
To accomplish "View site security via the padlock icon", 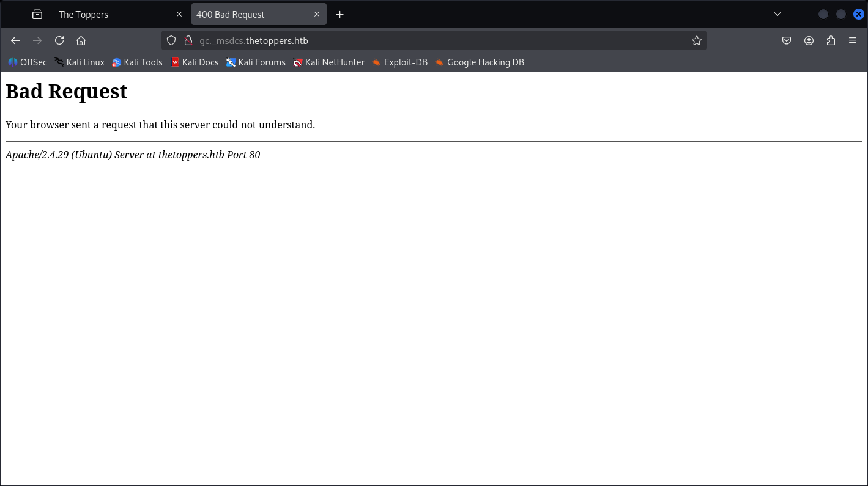I will pyautogui.click(x=187, y=40).
